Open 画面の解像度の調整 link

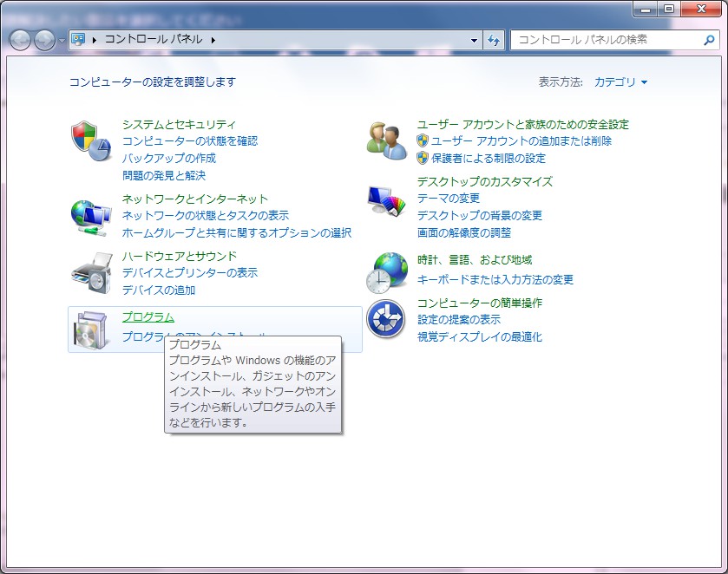pyautogui.click(x=464, y=232)
